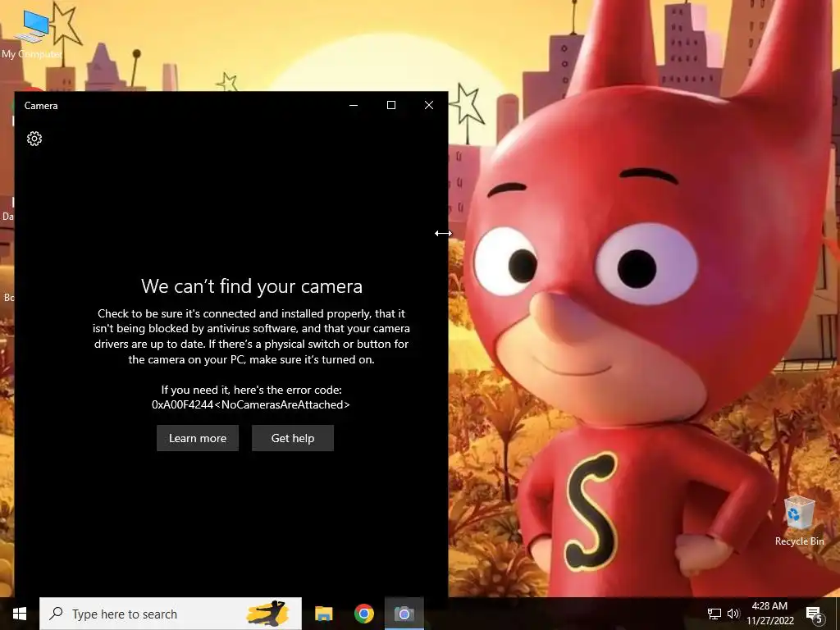Select the Recycle Bin desktop icon
The width and height of the screenshot is (840, 630).
point(799,521)
